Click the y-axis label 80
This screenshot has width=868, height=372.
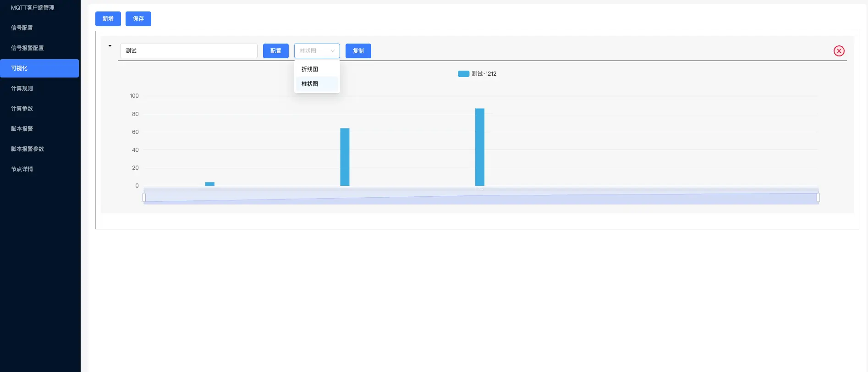135,114
